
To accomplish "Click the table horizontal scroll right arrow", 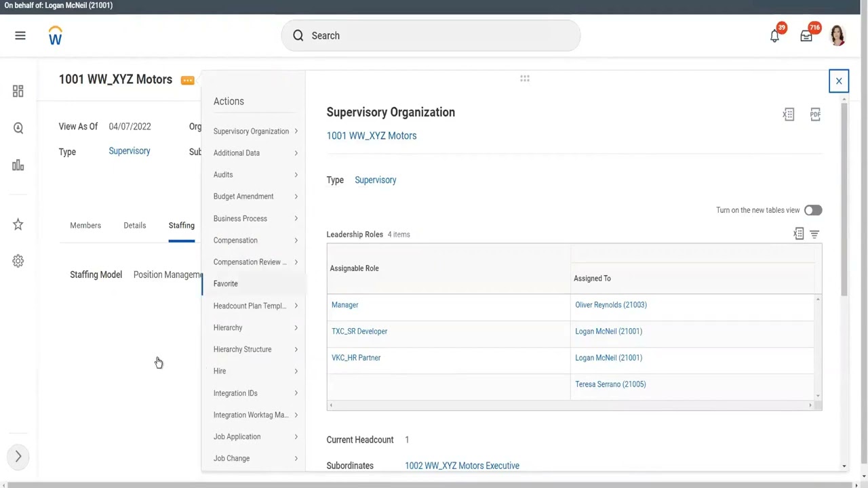I will [x=810, y=405].
